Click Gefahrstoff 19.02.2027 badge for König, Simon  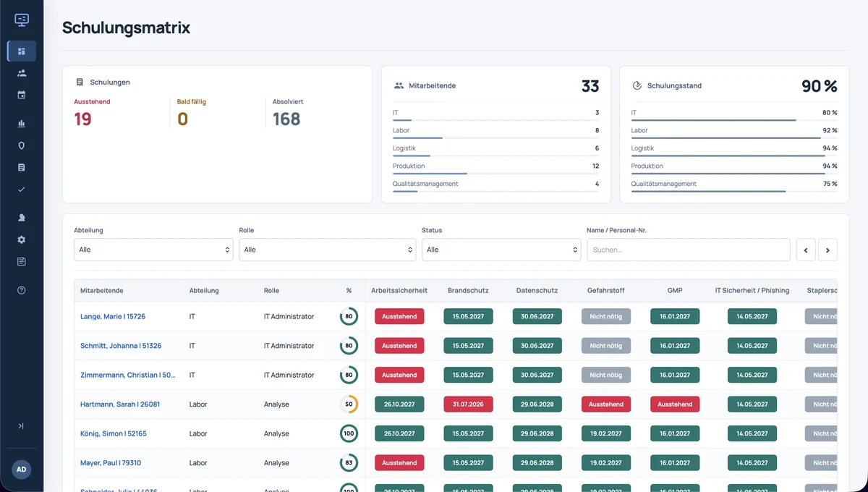(606, 433)
